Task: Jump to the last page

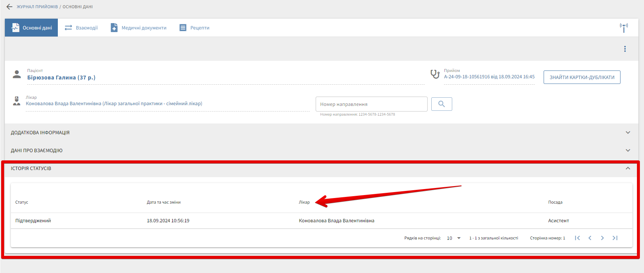Action: click(x=615, y=238)
